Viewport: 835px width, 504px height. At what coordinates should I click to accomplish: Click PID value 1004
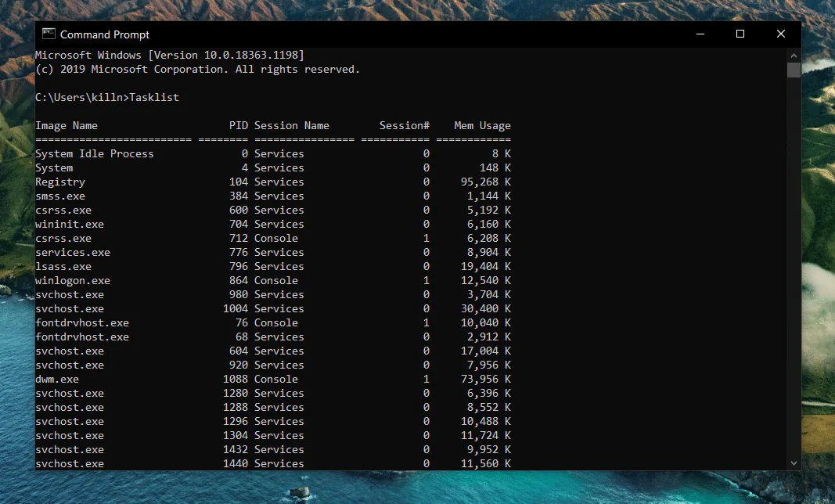coord(236,309)
